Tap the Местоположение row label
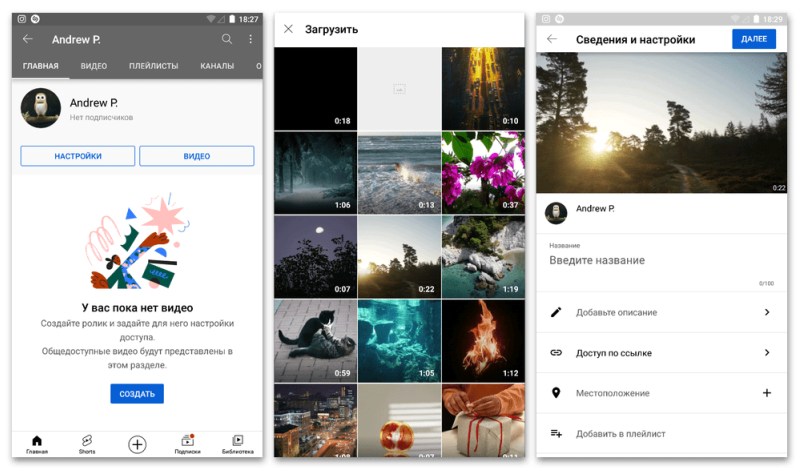 (x=613, y=393)
